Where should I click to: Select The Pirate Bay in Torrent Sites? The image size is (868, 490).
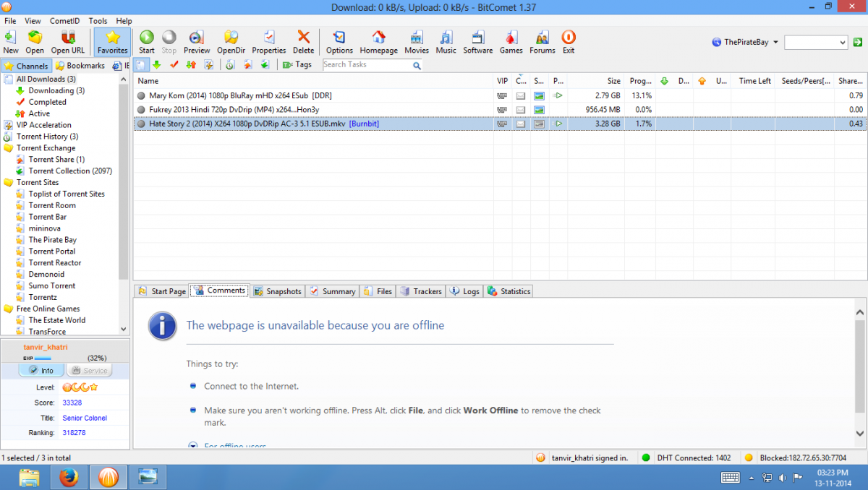(53, 240)
